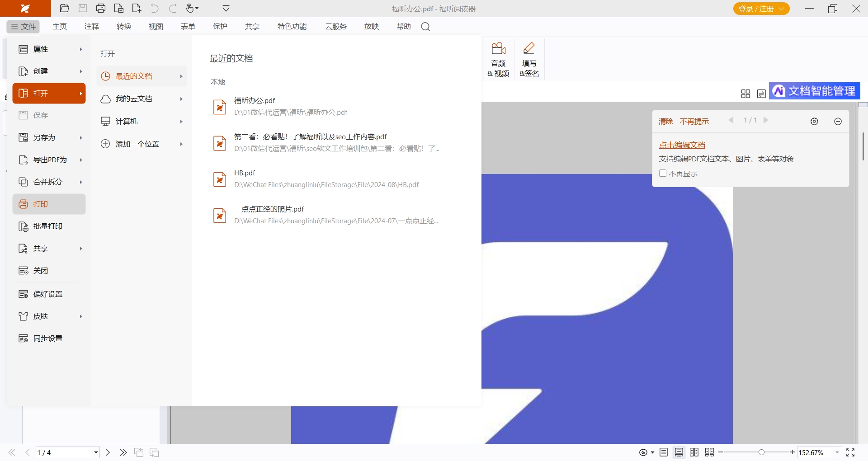The image size is (868, 461).
Task: Expand the 合并拆分 submenu
Action: (49, 182)
